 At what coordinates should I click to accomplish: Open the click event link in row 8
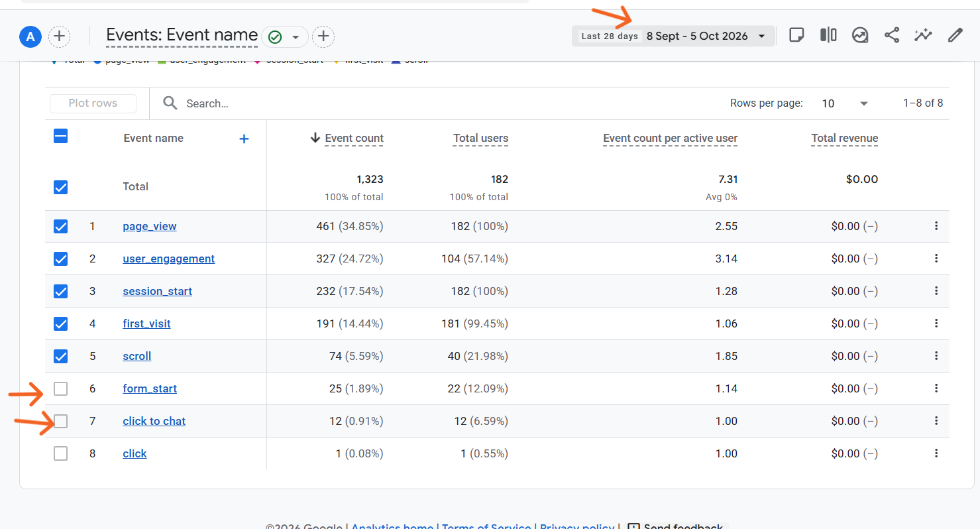click(x=135, y=453)
